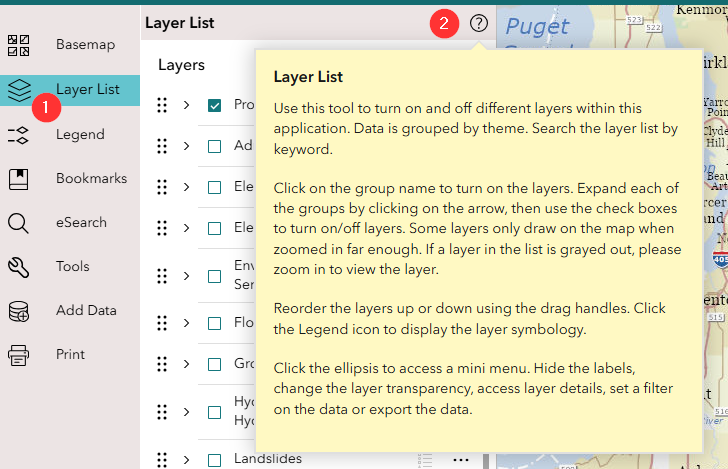Enable the Env Ser layer checkbox

click(x=214, y=276)
